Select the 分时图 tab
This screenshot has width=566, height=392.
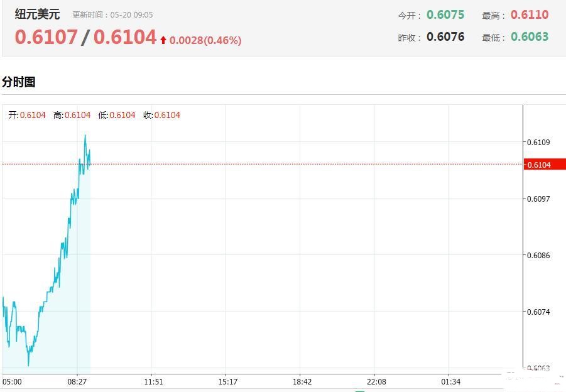(19, 82)
